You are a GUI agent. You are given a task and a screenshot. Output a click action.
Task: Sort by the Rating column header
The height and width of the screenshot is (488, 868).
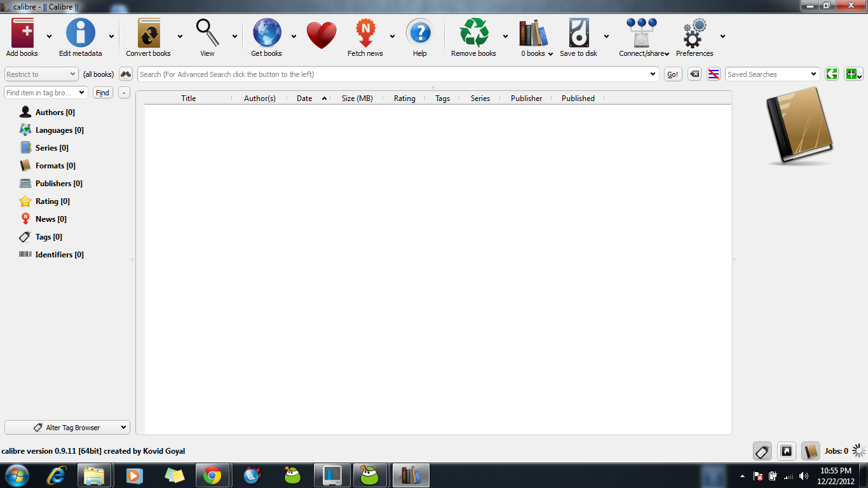tap(405, 98)
